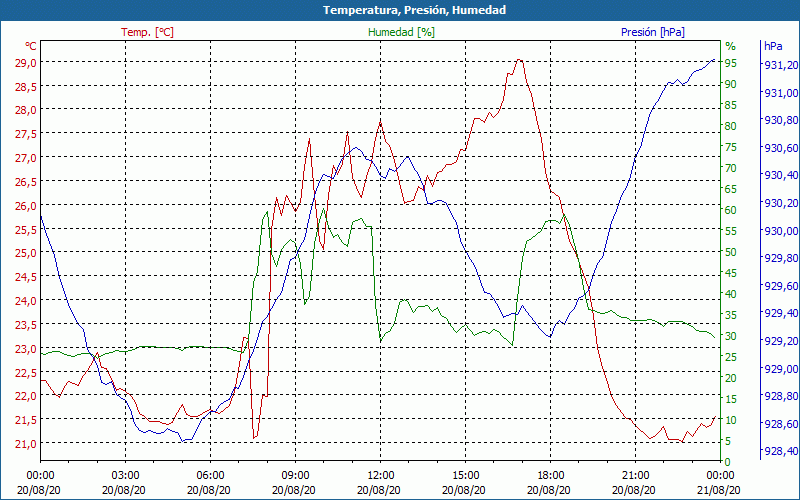Select the green 'Humedad [%]' legend label
Image resolution: width=800 pixels, height=500 pixels.
[402, 32]
